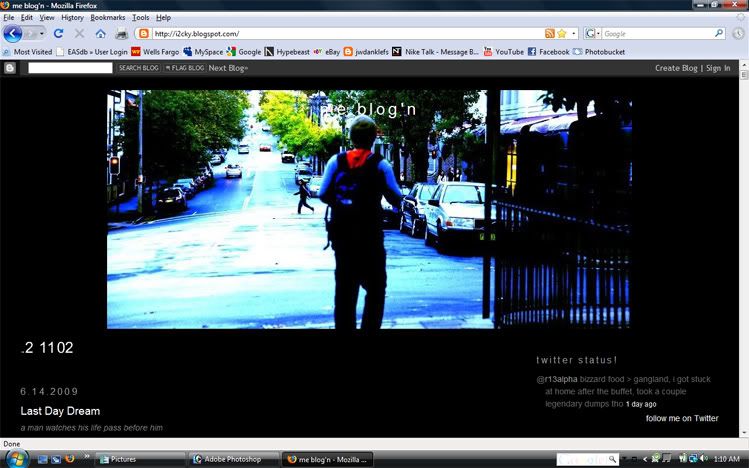Screen dimensions: 749x468
Task: Open the Windows Start orb
Action: click(16, 459)
